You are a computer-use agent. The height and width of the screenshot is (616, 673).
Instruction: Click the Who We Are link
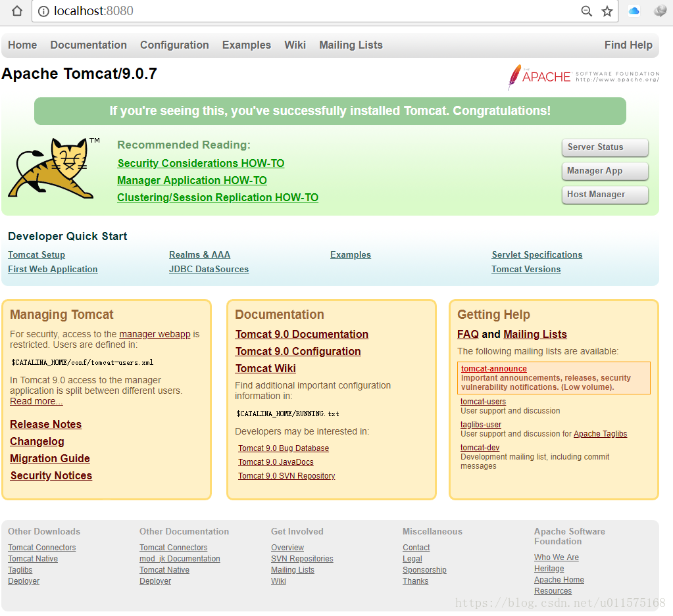557,557
